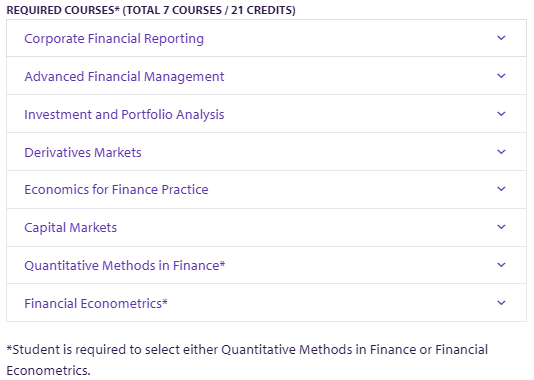
Task: Click blank space inside Derivatives Markets row
Action: pyautogui.click(x=317, y=152)
